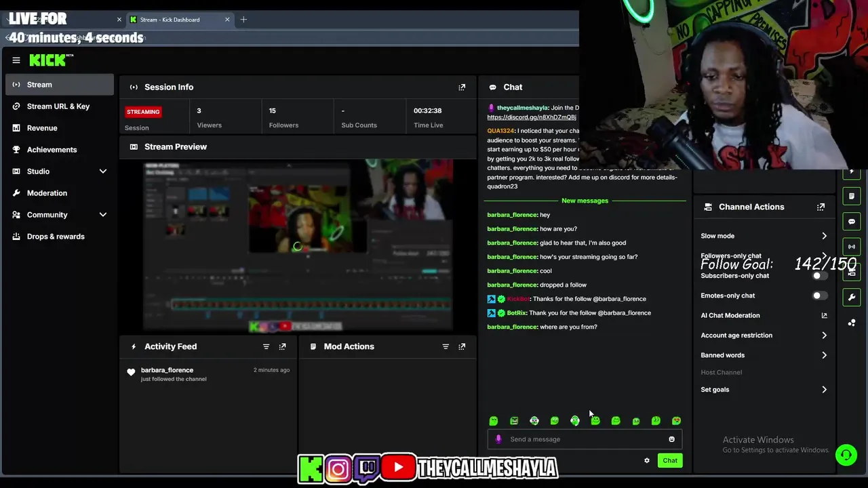Screen dimensions: 868x488
Task: Pop out the Mod Actions panel
Action: (462, 346)
